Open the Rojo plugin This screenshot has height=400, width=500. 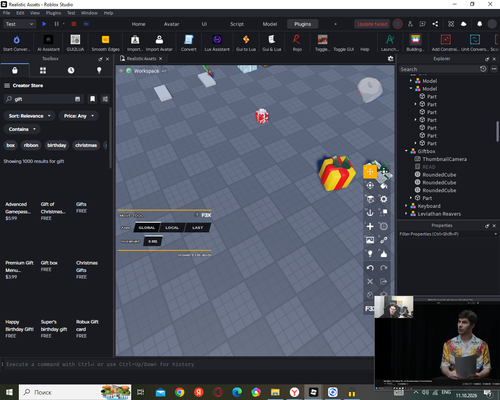[297, 43]
